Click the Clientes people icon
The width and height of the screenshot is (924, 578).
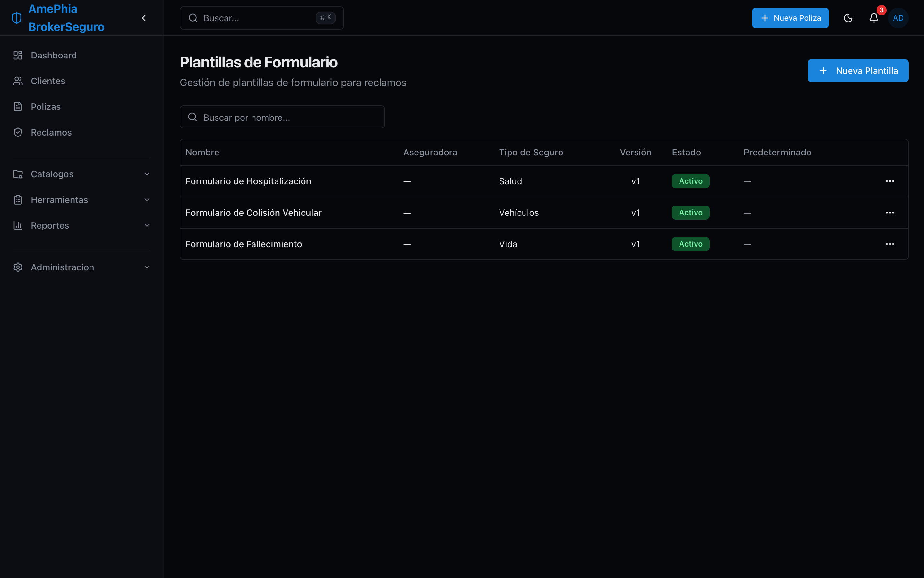coord(18,81)
